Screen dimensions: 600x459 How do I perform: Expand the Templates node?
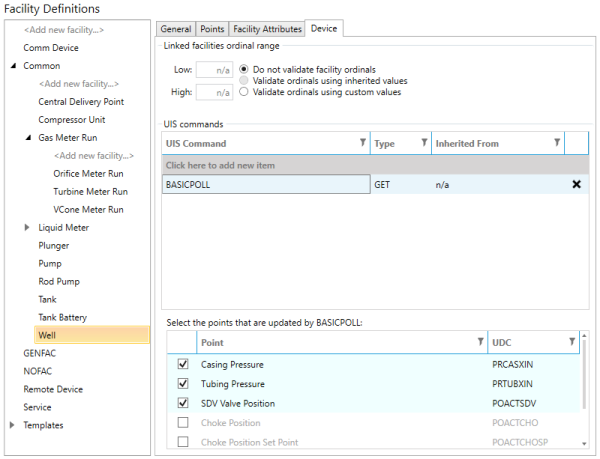point(12,425)
